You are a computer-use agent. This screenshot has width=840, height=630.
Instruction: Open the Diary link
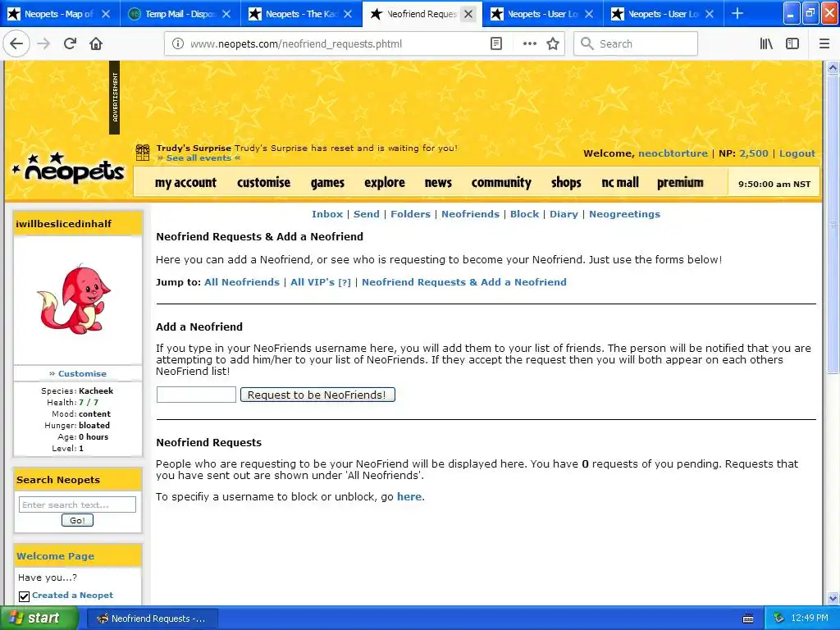564,214
